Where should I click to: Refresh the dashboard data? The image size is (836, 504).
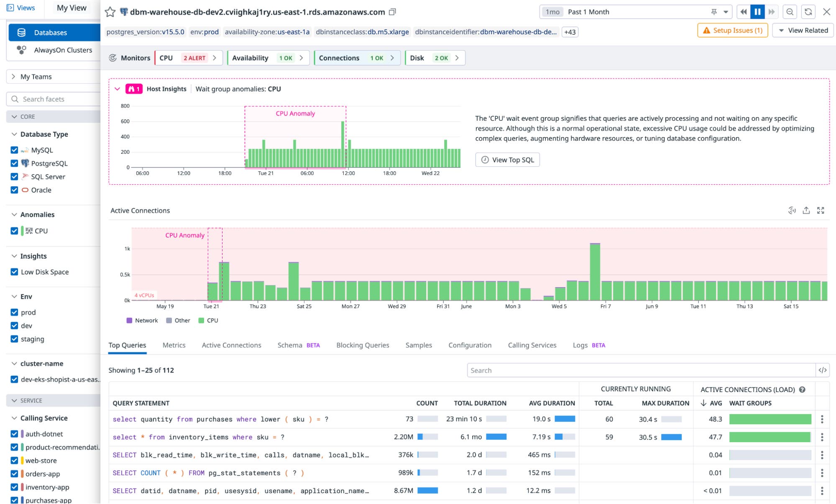coord(808,12)
